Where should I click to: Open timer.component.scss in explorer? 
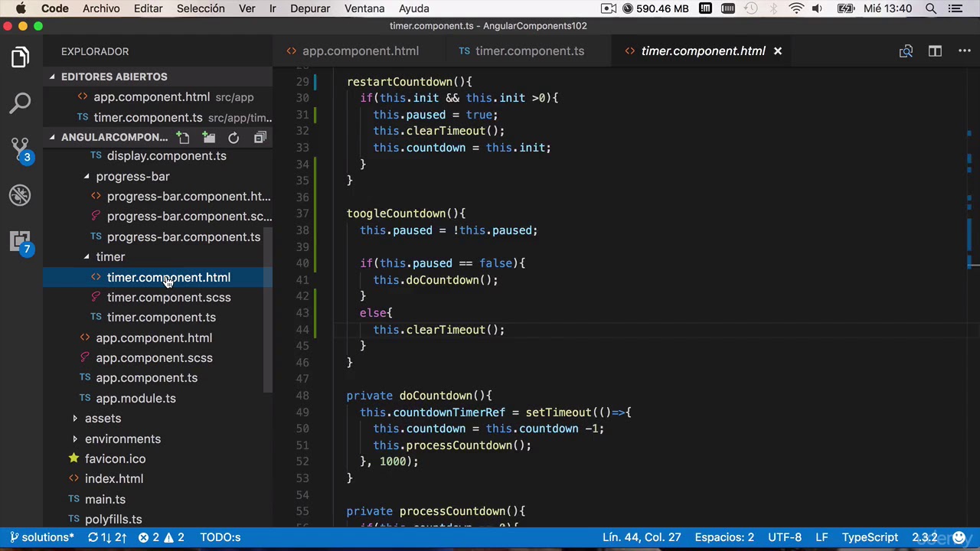click(168, 298)
